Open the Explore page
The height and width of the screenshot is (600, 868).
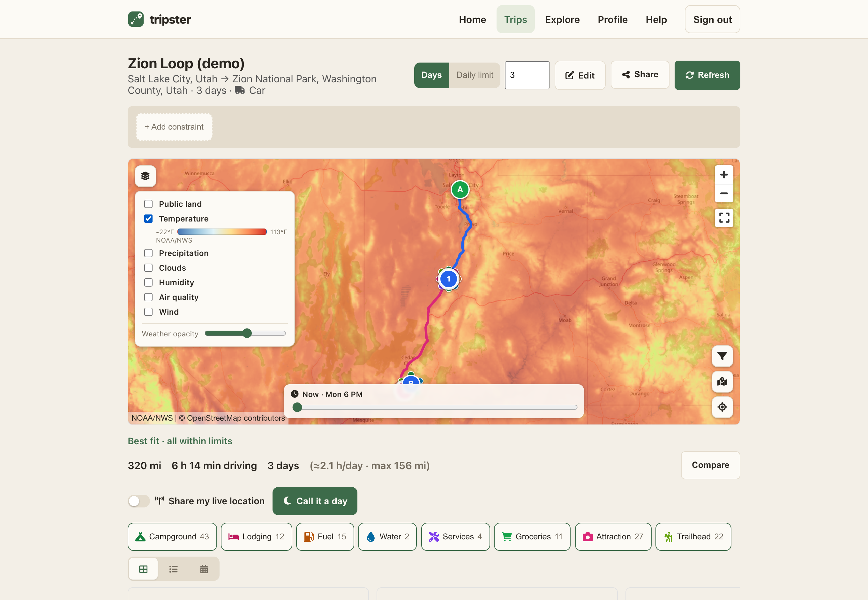point(562,19)
